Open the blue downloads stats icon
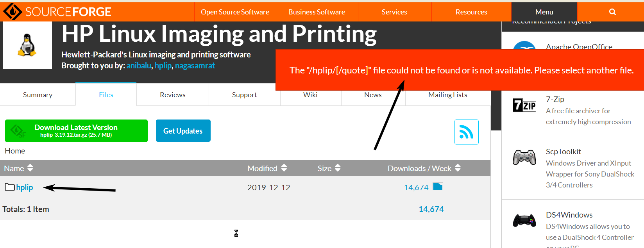This screenshot has width=644, height=248. coord(438,187)
